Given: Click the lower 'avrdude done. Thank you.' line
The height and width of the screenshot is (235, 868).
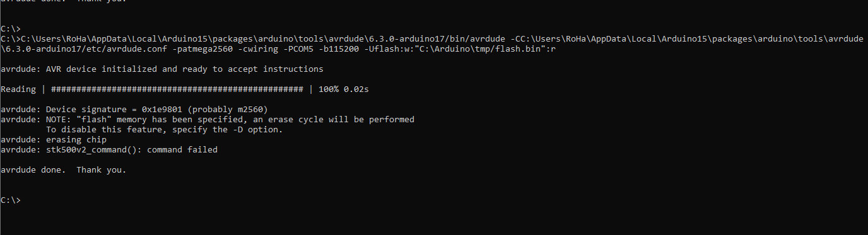Looking at the screenshot, I should coord(64,170).
